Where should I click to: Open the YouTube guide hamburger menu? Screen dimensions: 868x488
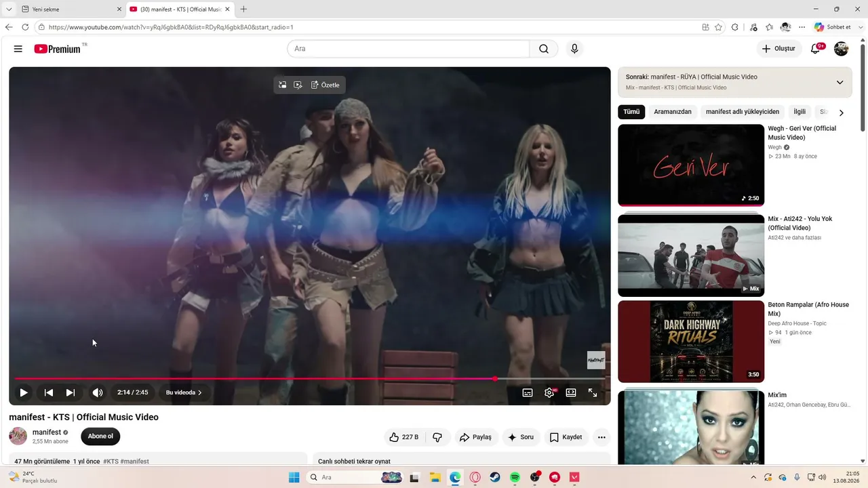tap(18, 49)
